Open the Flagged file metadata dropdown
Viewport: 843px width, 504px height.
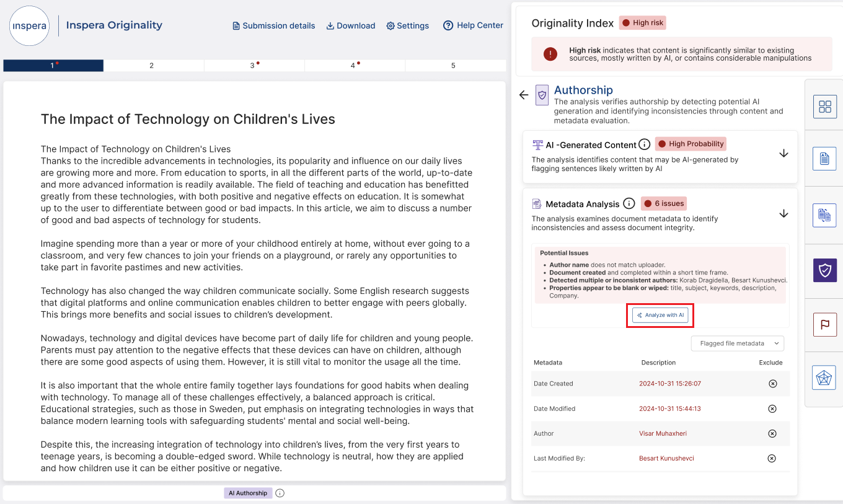coord(737,343)
